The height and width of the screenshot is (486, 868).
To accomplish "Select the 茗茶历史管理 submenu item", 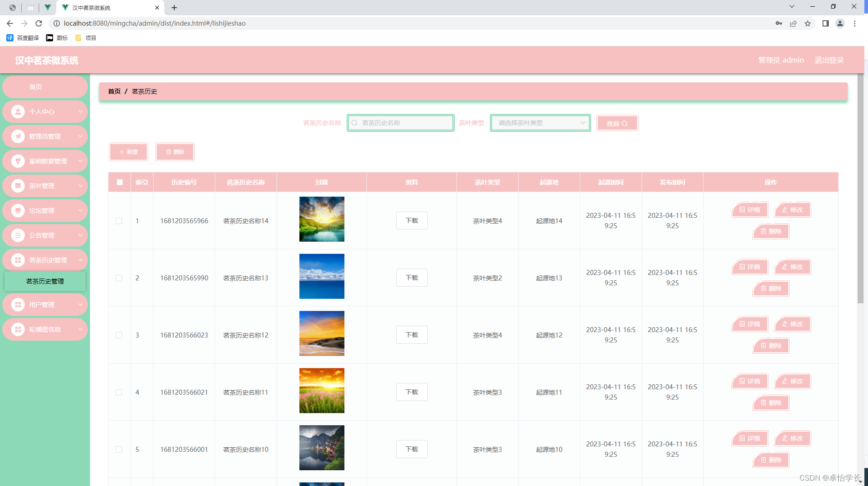I will coord(45,281).
